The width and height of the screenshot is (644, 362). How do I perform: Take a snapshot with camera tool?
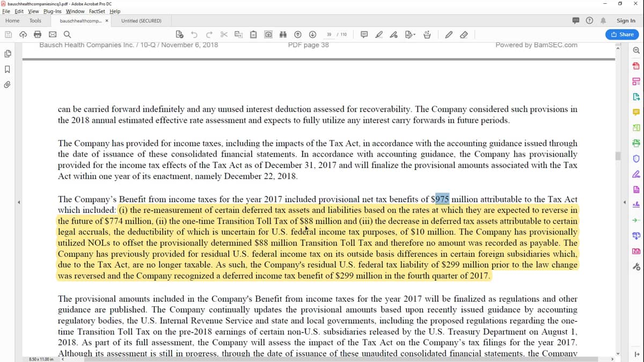pyautogui.click(x=268, y=34)
